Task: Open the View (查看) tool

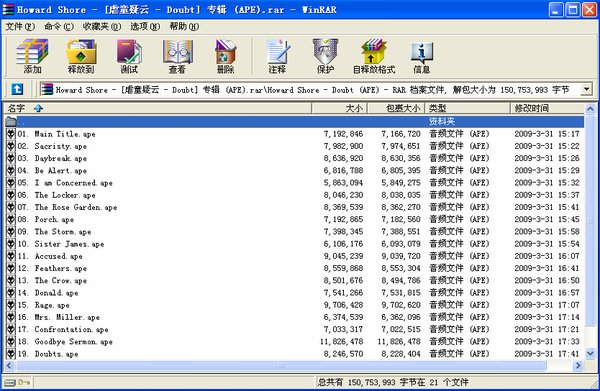Action: (177, 56)
